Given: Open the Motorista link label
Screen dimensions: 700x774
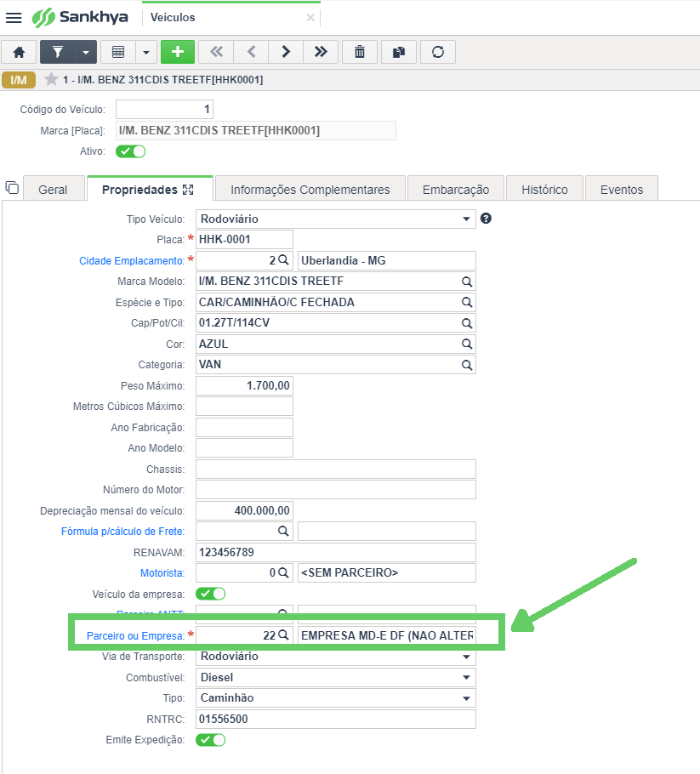Looking at the screenshot, I should click(162, 573).
